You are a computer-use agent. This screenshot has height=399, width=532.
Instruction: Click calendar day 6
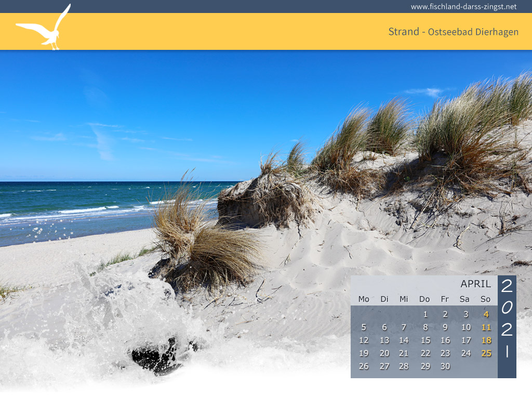pyautogui.click(x=384, y=327)
